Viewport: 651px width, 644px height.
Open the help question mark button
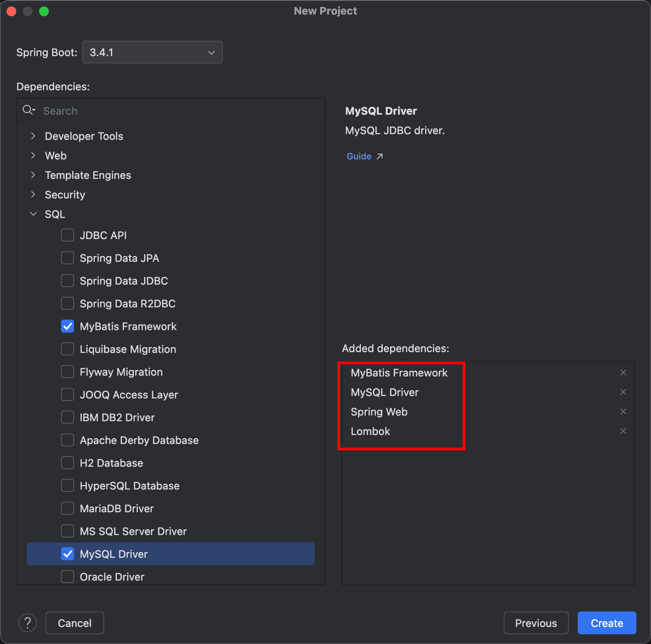[x=28, y=623]
